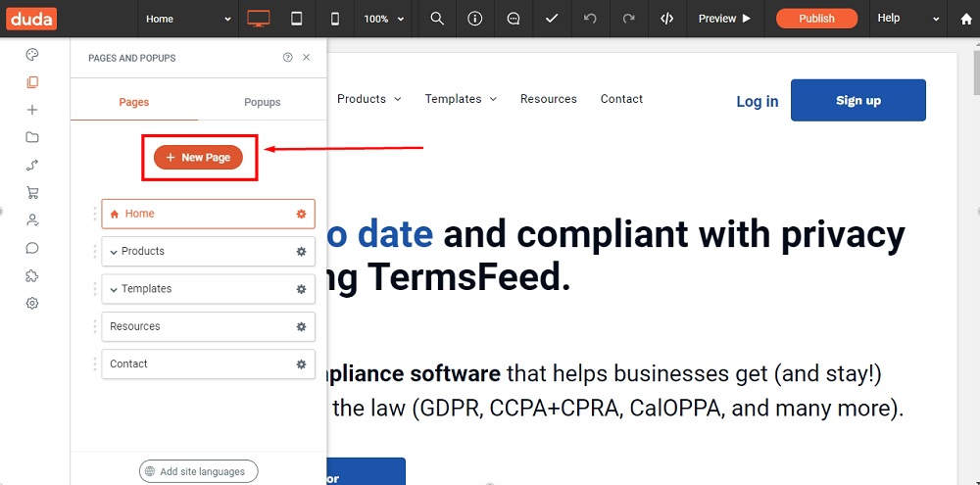The image size is (980, 485).
Task: Open settings gear for Products page
Action: pyautogui.click(x=301, y=251)
